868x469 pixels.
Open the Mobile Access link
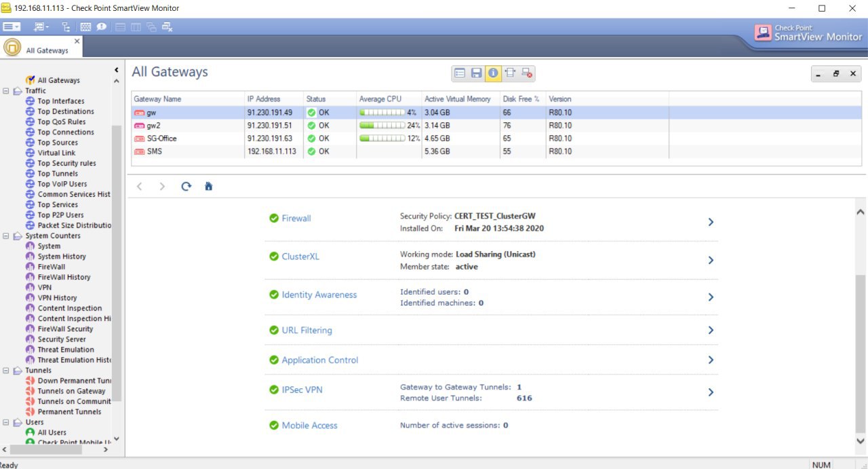click(x=310, y=426)
